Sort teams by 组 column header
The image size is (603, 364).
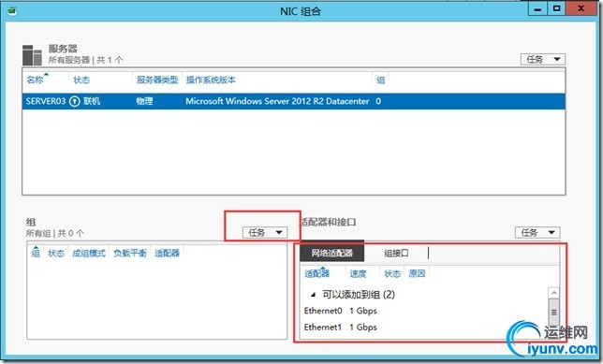36,253
